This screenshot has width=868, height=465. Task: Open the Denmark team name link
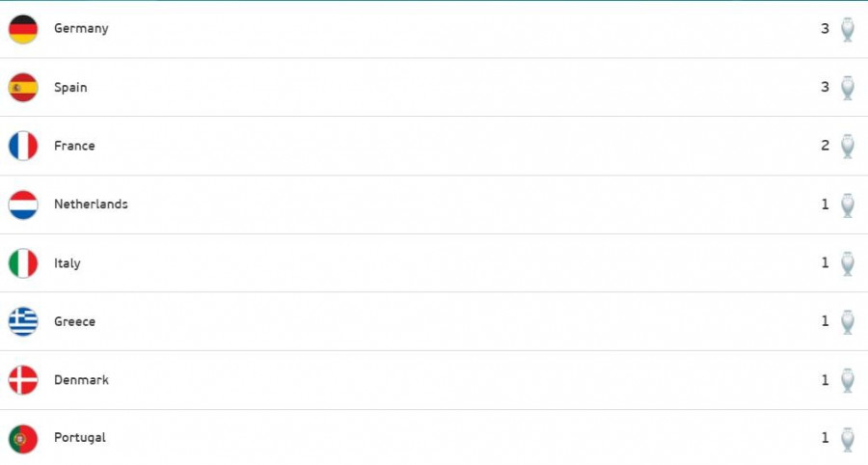pos(81,380)
